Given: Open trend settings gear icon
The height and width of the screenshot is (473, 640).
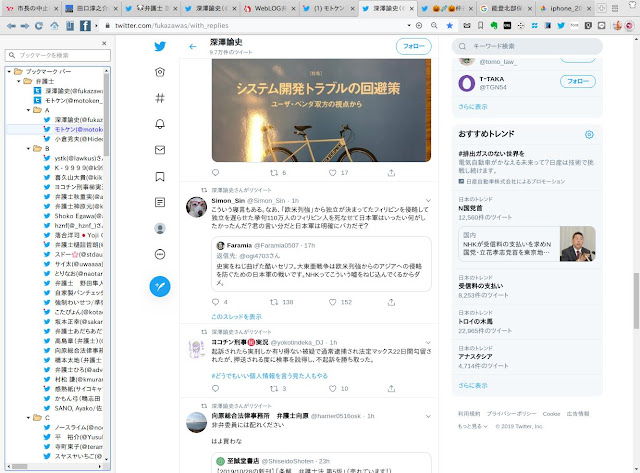Looking at the screenshot, I should (x=589, y=134).
